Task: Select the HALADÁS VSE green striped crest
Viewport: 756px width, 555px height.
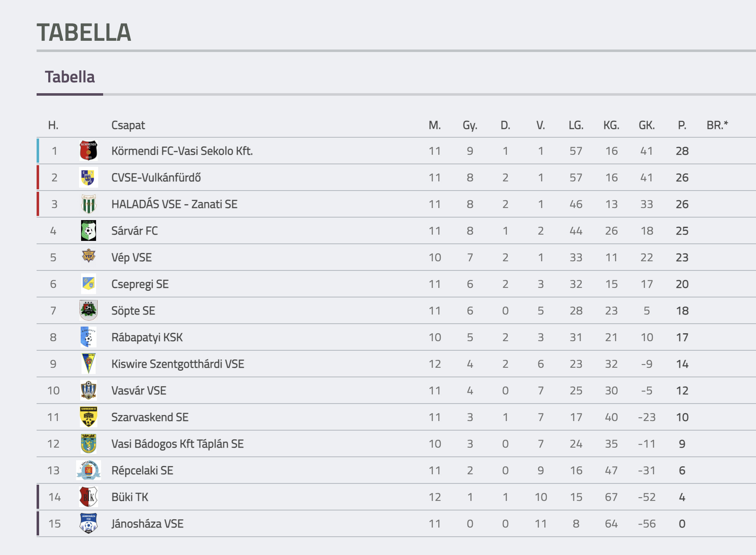Action: click(88, 204)
